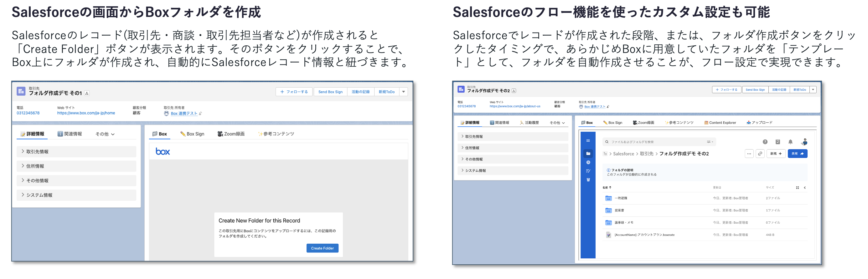Open Recents clock icon in Box sidebar
This screenshot has height=279, width=868.
[x=588, y=162]
